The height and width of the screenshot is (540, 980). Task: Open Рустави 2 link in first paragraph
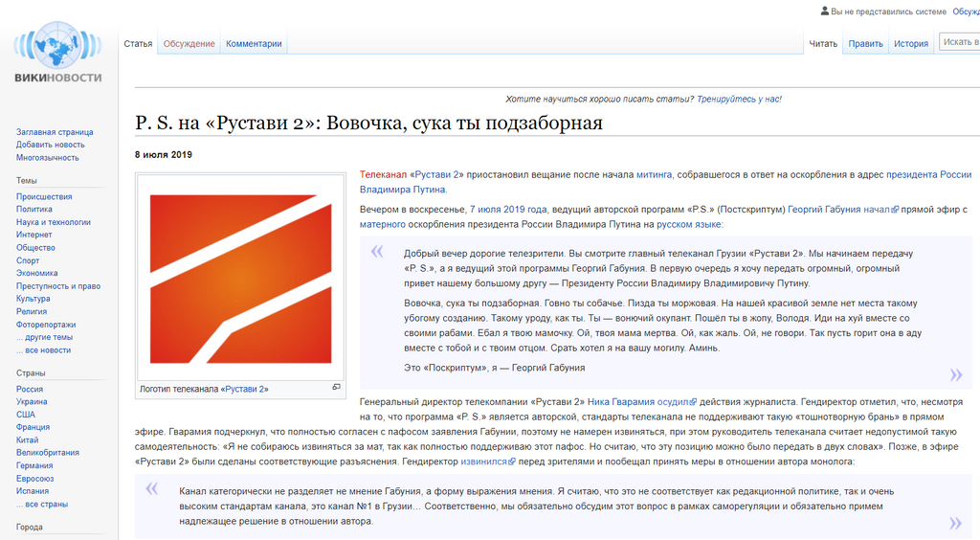coord(436,174)
